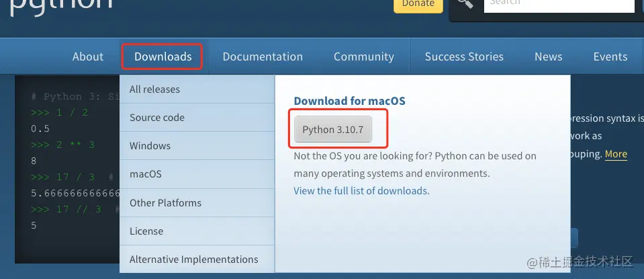
Task: Select Source code in Downloads dropdown
Action: 197,118
